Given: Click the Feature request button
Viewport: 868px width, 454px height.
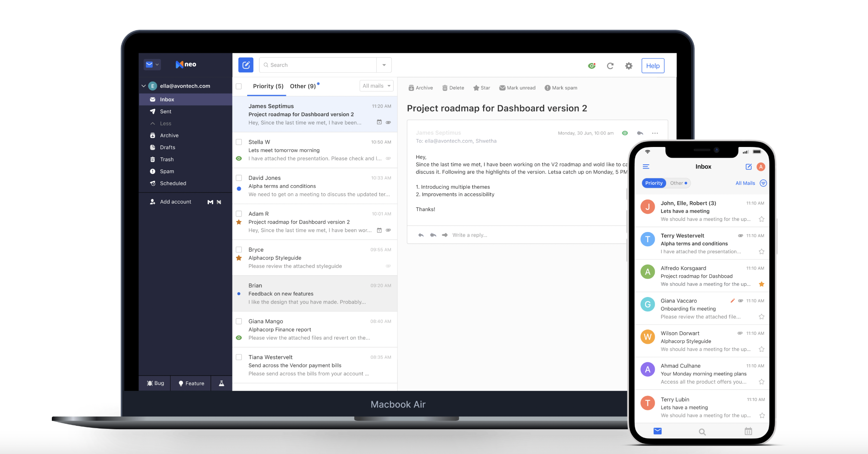Looking at the screenshot, I should point(191,383).
